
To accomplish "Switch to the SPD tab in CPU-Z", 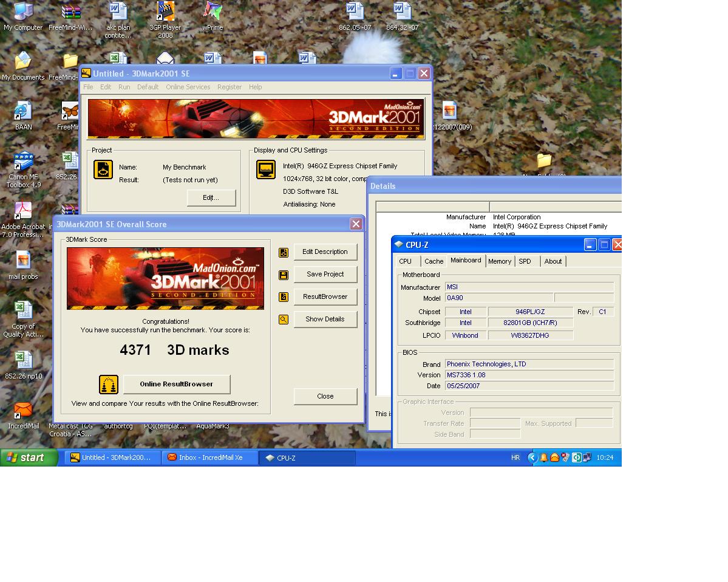I will coord(525,261).
